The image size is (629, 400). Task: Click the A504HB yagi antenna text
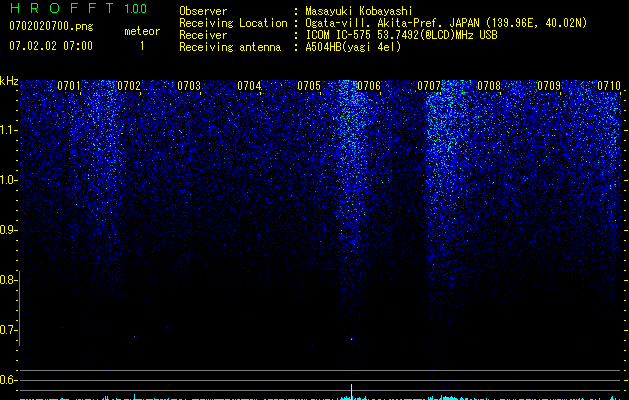pos(353,47)
